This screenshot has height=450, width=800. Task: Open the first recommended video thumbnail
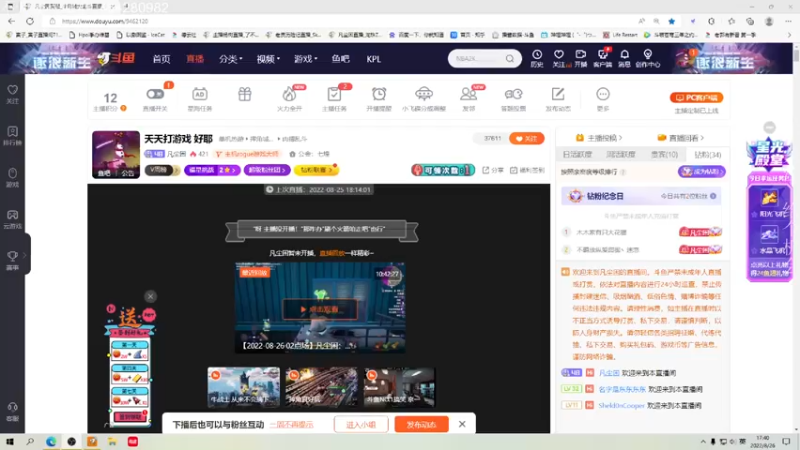(244, 387)
